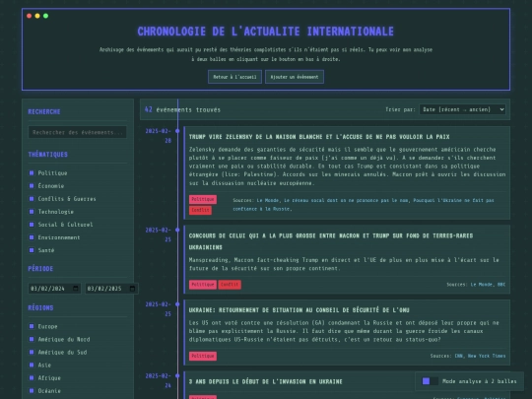532x399 pixels.
Task: Click the red window dot in header
Action: 30,16
